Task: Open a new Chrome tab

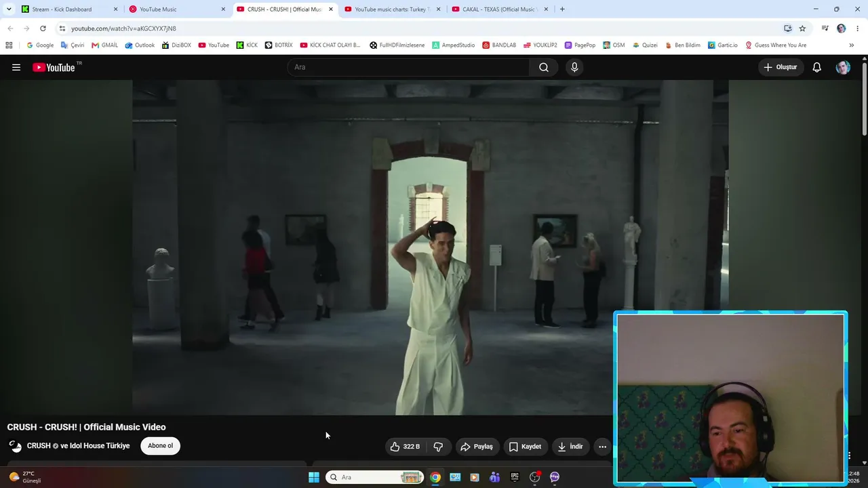Action: (562, 9)
